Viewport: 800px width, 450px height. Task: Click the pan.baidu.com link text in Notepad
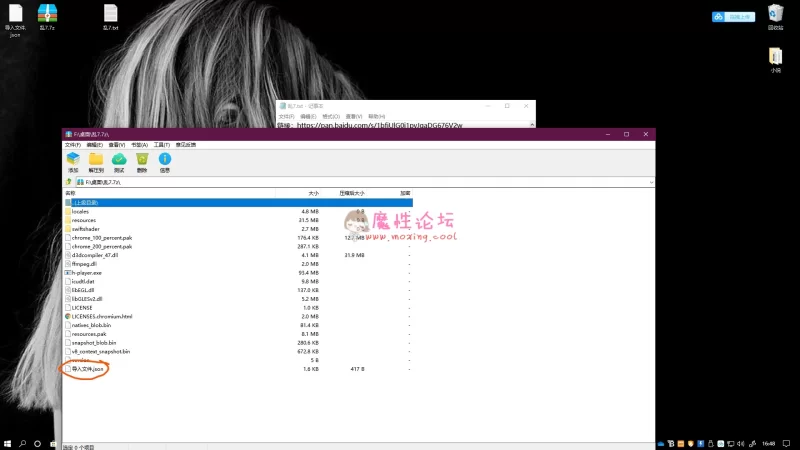[x=379, y=125]
